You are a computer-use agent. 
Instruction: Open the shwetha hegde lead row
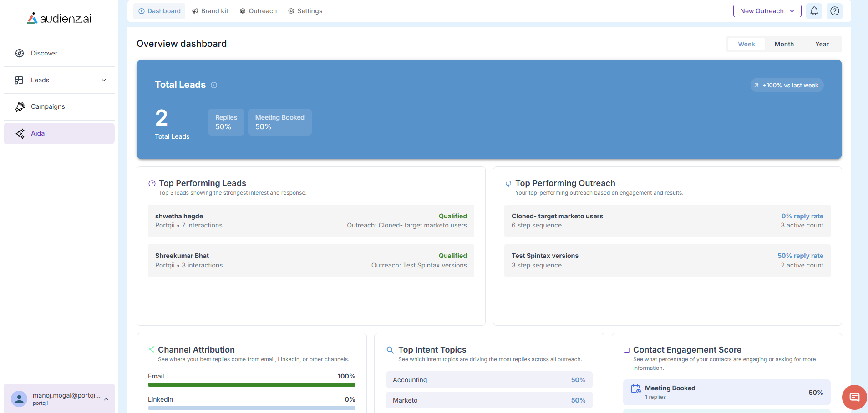coord(311,221)
